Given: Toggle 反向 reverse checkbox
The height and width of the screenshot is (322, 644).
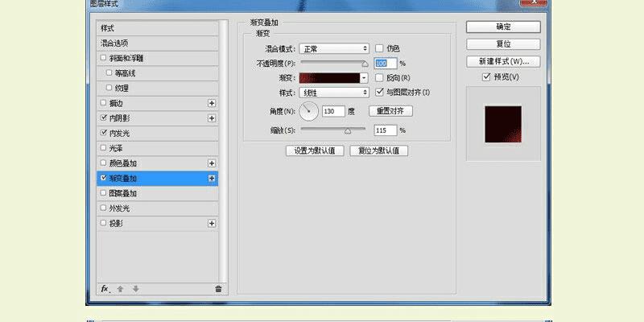Looking at the screenshot, I should (x=379, y=77).
